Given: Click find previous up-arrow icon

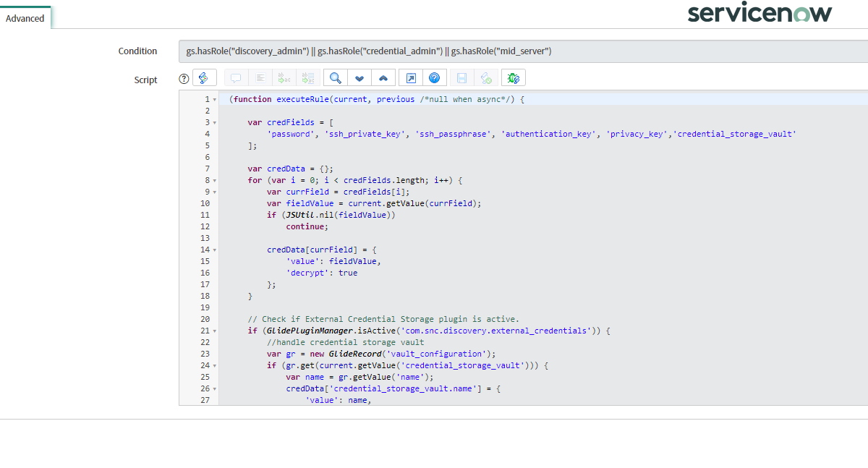Looking at the screenshot, I should (383, 78).
